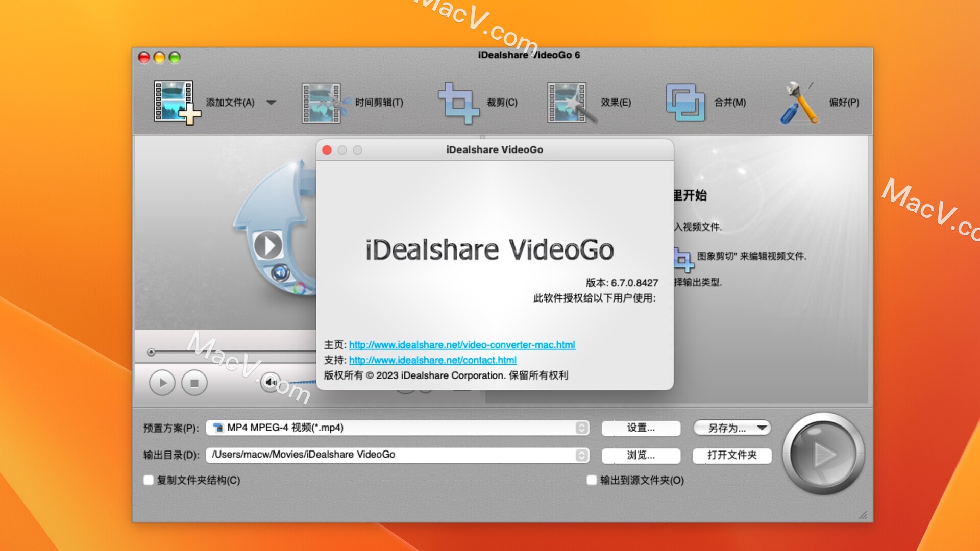Click the version 6.7.0.8427 text

tap(622, 283)
